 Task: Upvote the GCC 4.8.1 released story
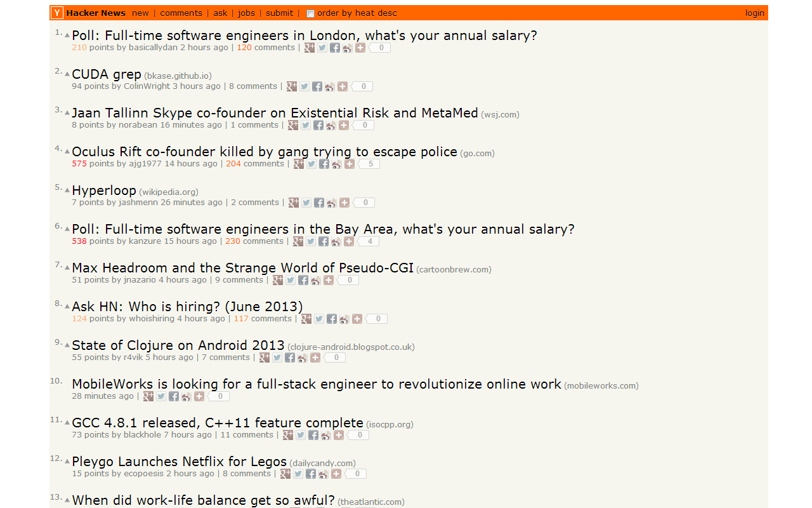[x=67, y=423]
